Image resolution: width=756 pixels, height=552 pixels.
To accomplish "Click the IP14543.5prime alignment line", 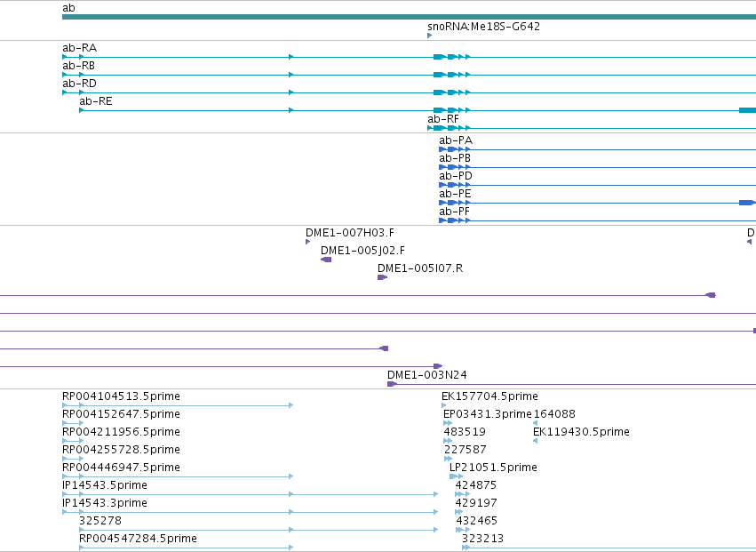I will (x=250, y=494).
